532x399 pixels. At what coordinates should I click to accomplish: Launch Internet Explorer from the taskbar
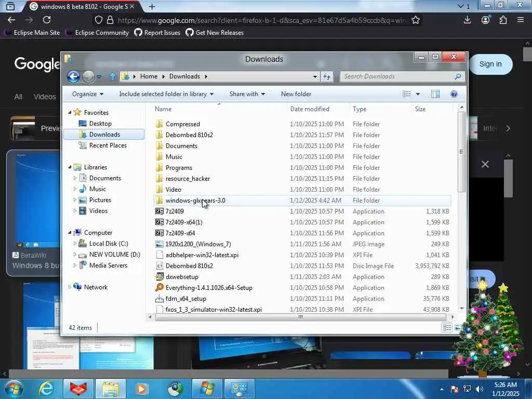pos(46,389)
